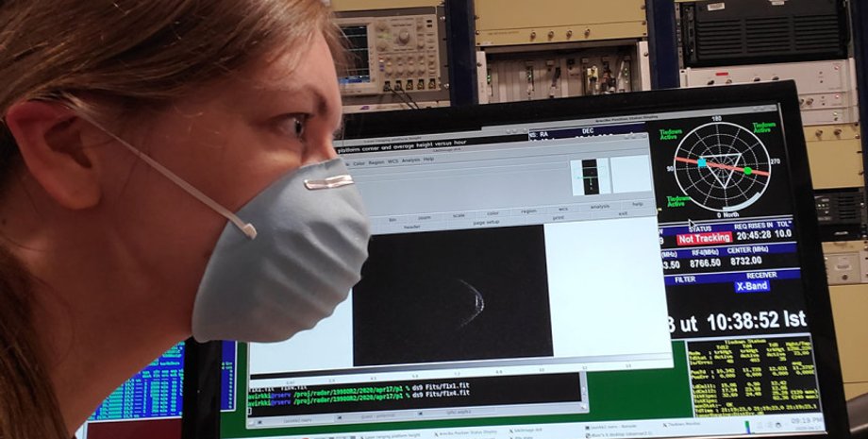This screenshot has height=439, width=868.
Task: Open the WCS menu
Action: (x=392, y=161)
